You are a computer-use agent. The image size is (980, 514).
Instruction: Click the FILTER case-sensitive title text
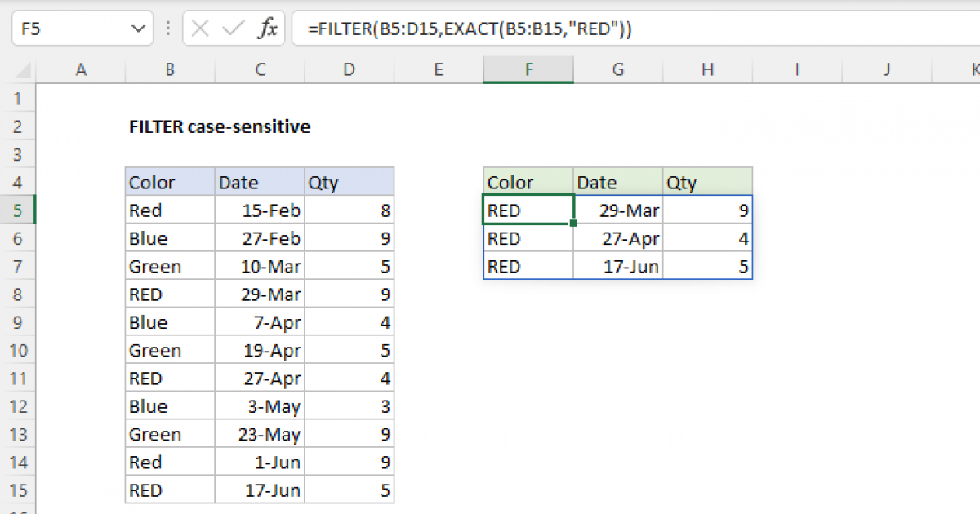click(x=219, y=126)
